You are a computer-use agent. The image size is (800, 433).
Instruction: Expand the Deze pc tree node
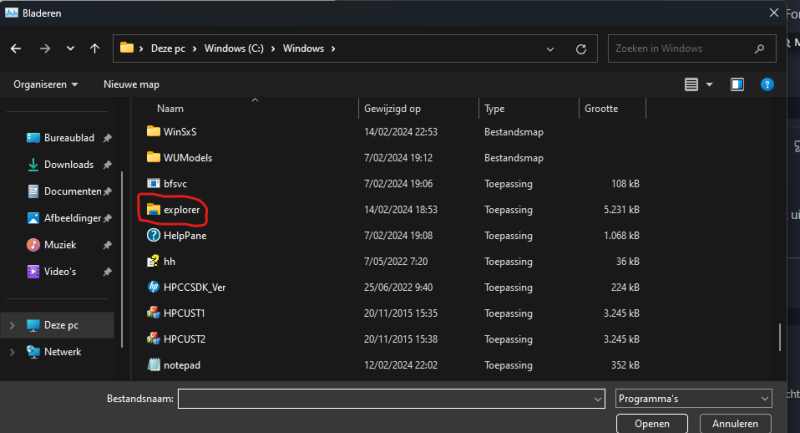tap(12, 326)
